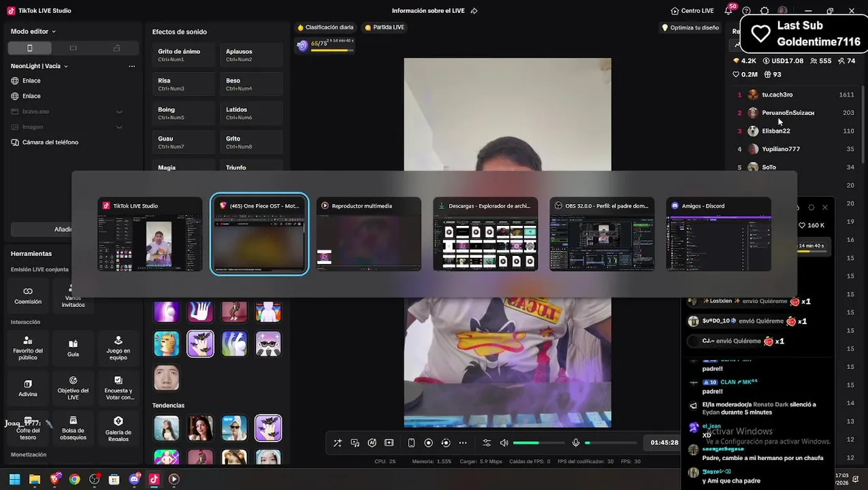Select the towel-head sunglasses trending effect
Image resolution: width=868 pixels, height=490 pixels.
234,428
